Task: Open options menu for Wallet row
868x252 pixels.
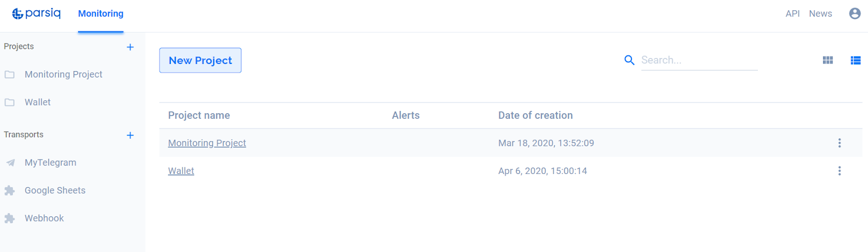Action: pos(839,171)
